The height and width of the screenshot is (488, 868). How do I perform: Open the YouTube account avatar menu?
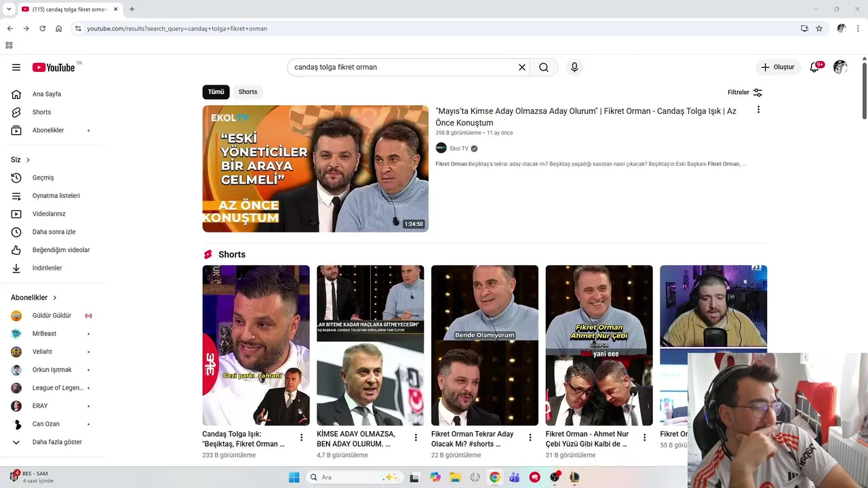tap(840, 67)
